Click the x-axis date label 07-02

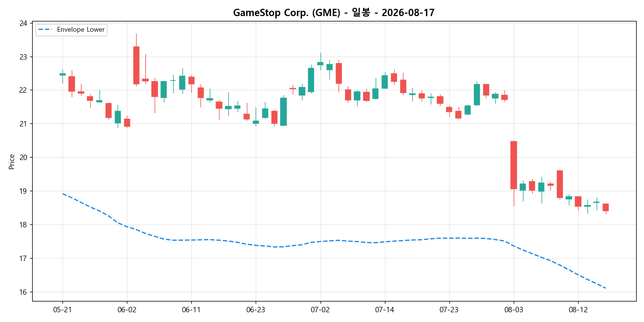click(x=320, y=310)
